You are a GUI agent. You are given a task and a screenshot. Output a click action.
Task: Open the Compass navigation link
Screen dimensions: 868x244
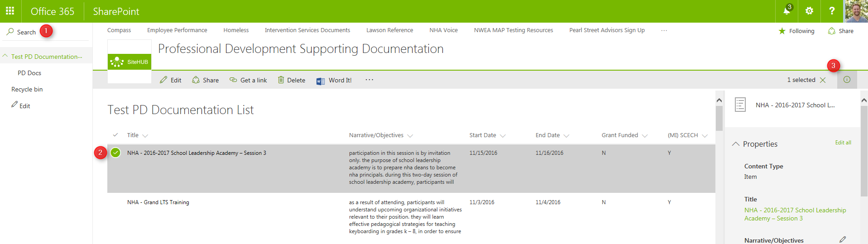coord(119,30)
